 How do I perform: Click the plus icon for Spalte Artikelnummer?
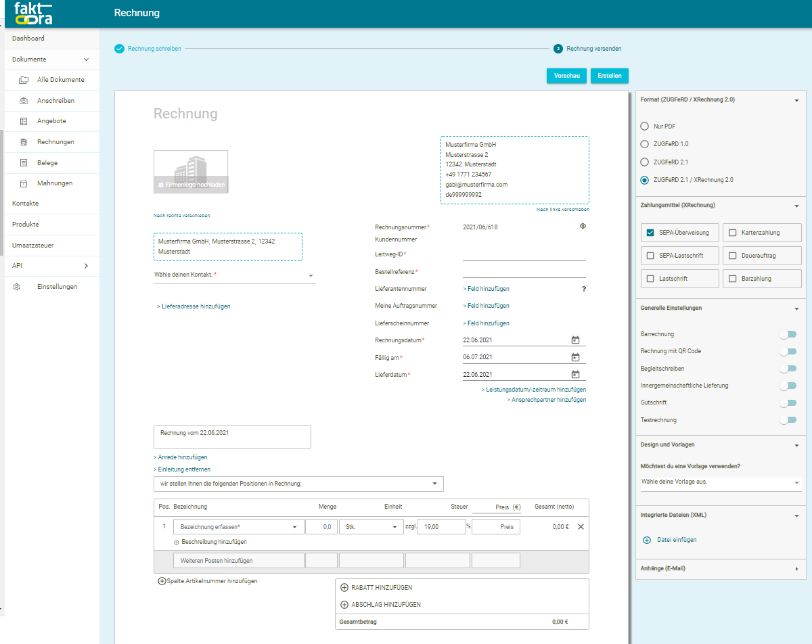pyautogui.click(x=162, y=580)
